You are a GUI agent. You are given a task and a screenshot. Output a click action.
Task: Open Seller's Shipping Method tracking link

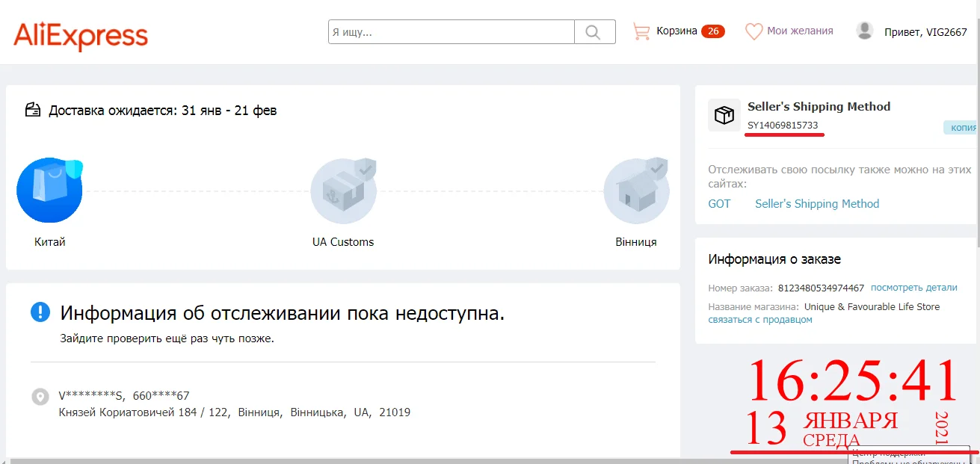[817, 204]
